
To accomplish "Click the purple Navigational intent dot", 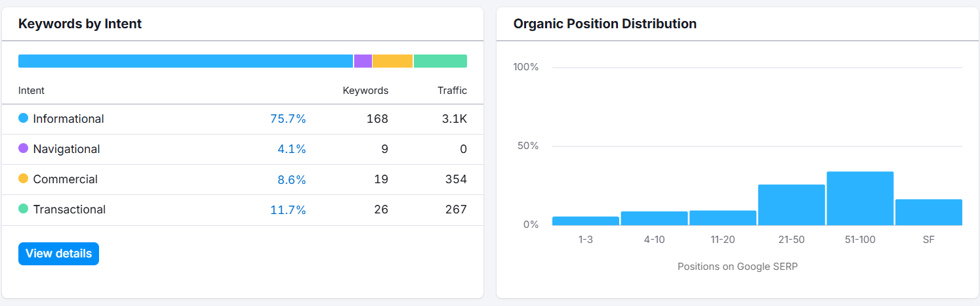I will [x=24, y=148].
